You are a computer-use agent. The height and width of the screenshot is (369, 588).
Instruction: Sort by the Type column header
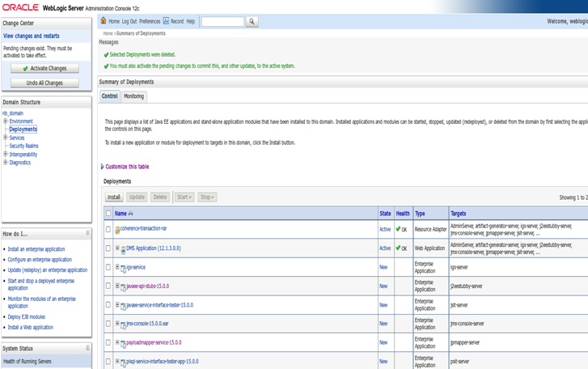(420, 214)
